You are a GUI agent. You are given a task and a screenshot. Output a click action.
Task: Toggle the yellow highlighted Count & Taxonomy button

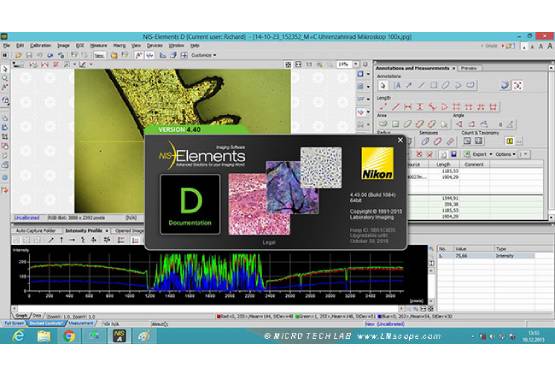[510, 141]
